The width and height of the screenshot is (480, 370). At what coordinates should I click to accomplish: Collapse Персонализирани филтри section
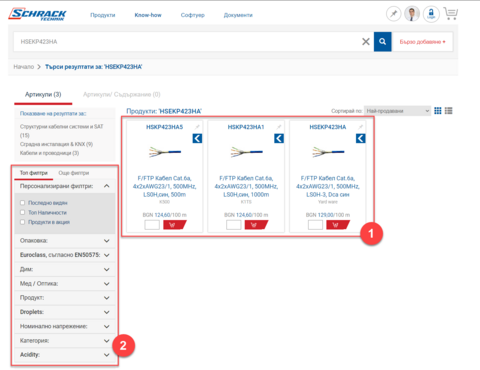[107, 186]
